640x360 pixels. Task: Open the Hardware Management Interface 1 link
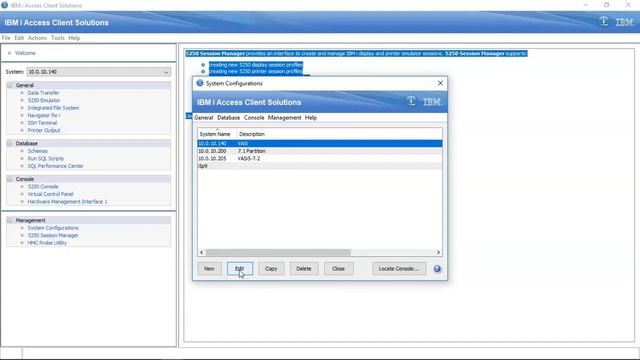(67, 202)
